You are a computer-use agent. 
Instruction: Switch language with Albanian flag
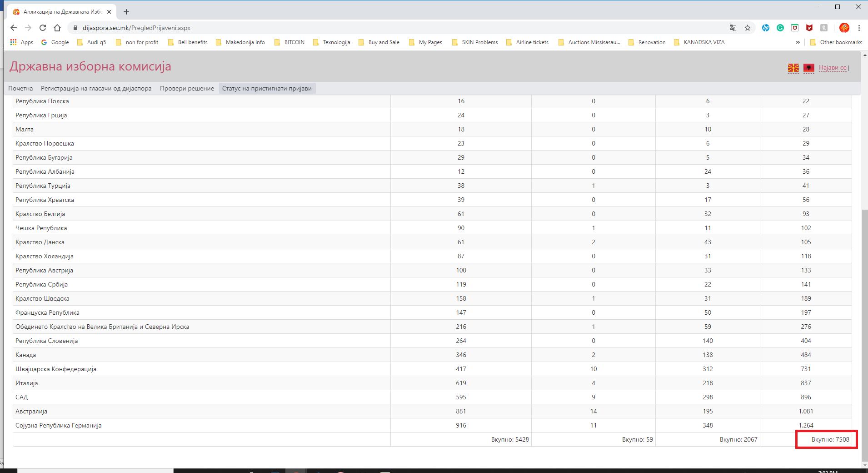809,68
